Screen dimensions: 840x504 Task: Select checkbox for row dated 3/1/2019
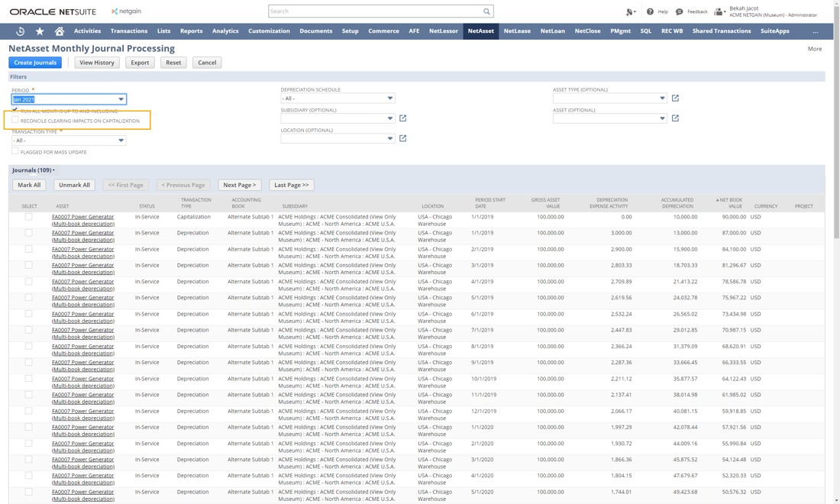pos(28,265)
